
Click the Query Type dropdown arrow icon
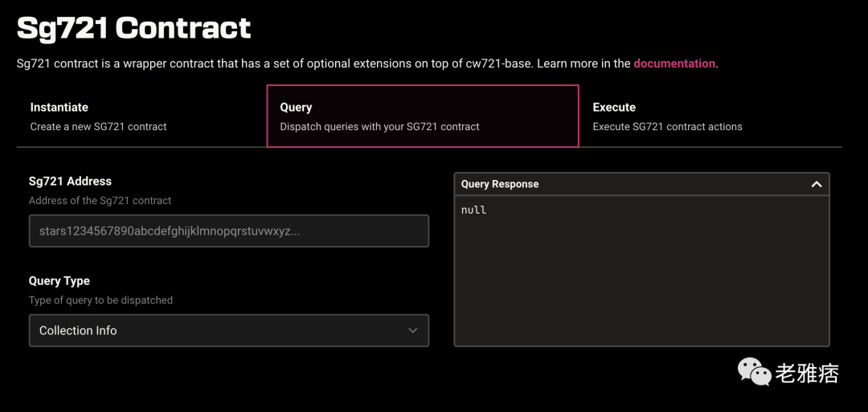click(412, 331)
